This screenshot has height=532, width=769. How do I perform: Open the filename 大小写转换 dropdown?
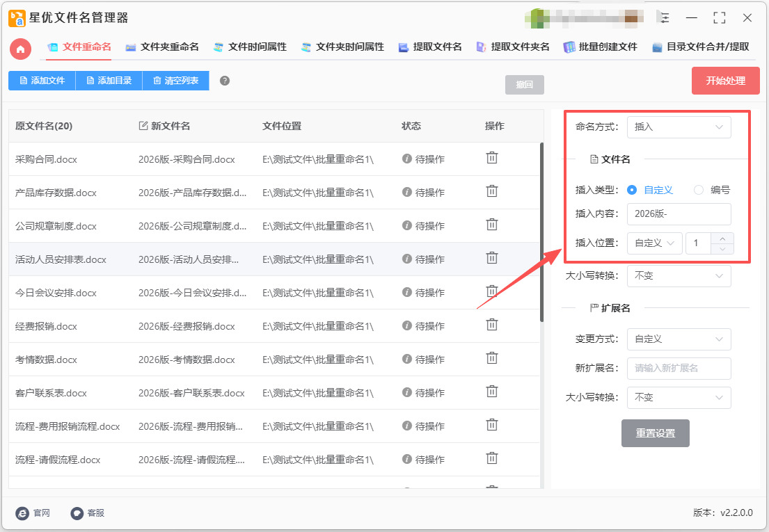[x=679, y=276]
